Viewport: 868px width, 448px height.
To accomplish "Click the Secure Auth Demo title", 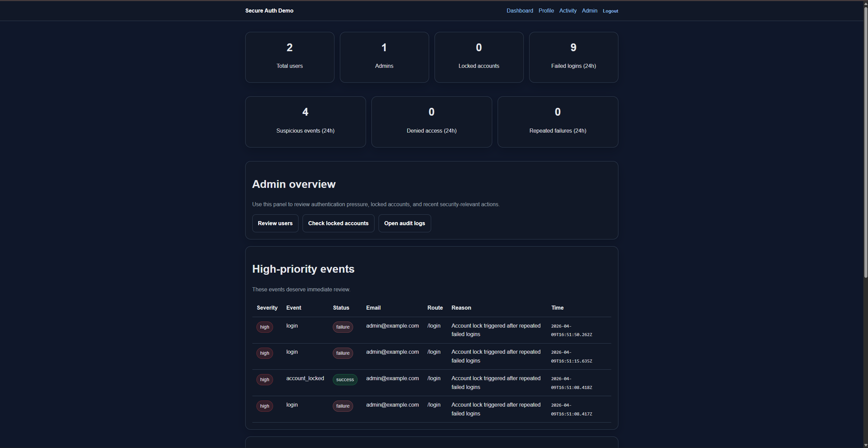I will click(x=269, y=11).
